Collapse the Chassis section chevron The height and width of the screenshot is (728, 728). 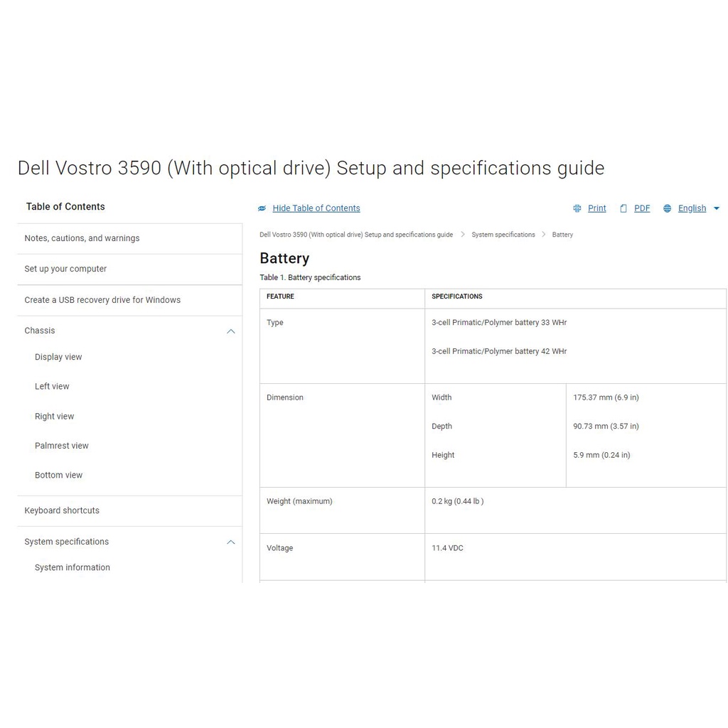point(230,331)
